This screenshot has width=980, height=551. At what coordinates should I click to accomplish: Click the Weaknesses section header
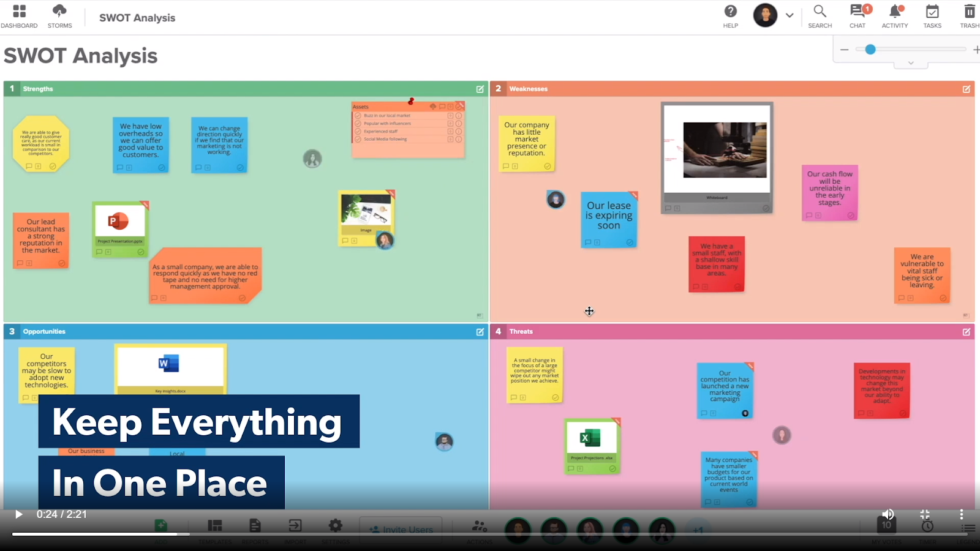click(733, 89)
